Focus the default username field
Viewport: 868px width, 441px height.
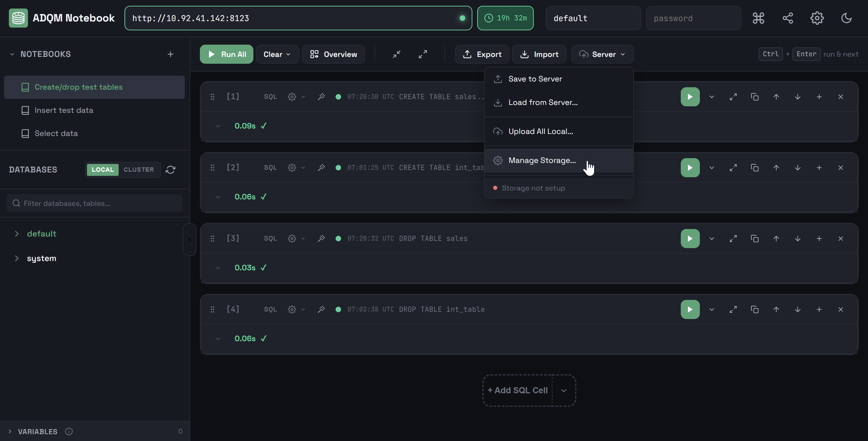[593, 18]
